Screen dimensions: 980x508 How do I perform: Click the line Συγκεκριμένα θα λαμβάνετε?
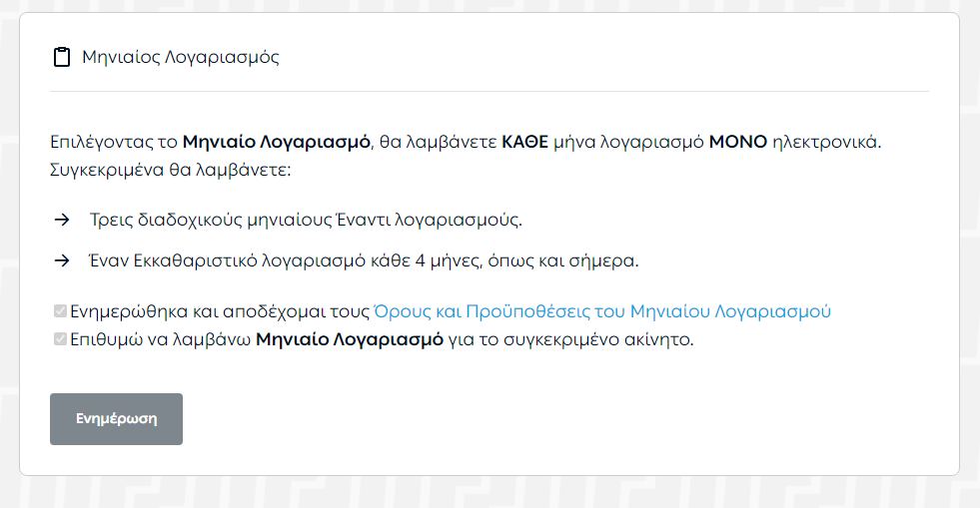(x=171, y=170)
